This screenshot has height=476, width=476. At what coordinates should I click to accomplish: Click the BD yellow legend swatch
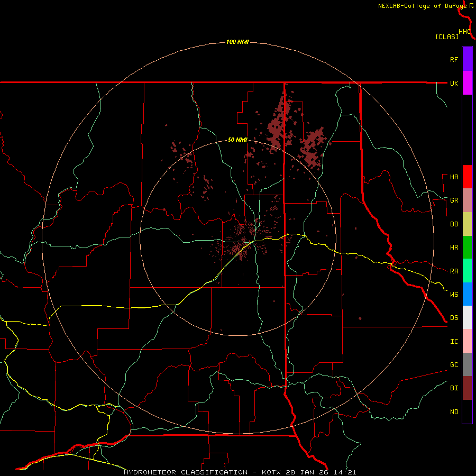tap(467, 224)
